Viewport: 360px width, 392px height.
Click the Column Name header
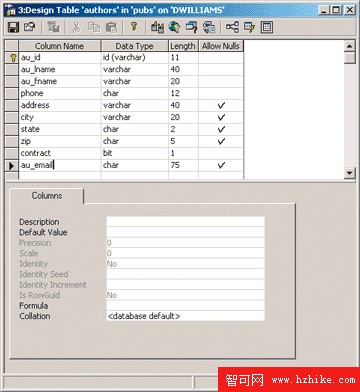[x=60, y=46]
